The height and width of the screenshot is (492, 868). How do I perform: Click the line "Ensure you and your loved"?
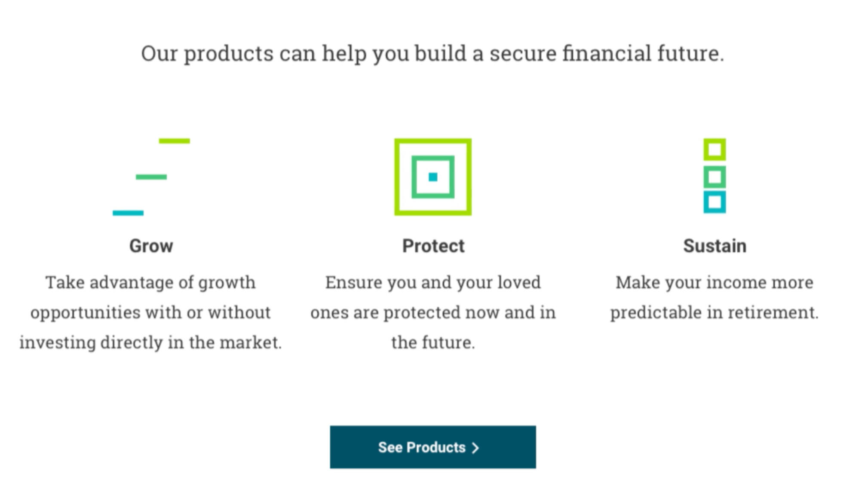pyautogui.click(x=433, y=283)
